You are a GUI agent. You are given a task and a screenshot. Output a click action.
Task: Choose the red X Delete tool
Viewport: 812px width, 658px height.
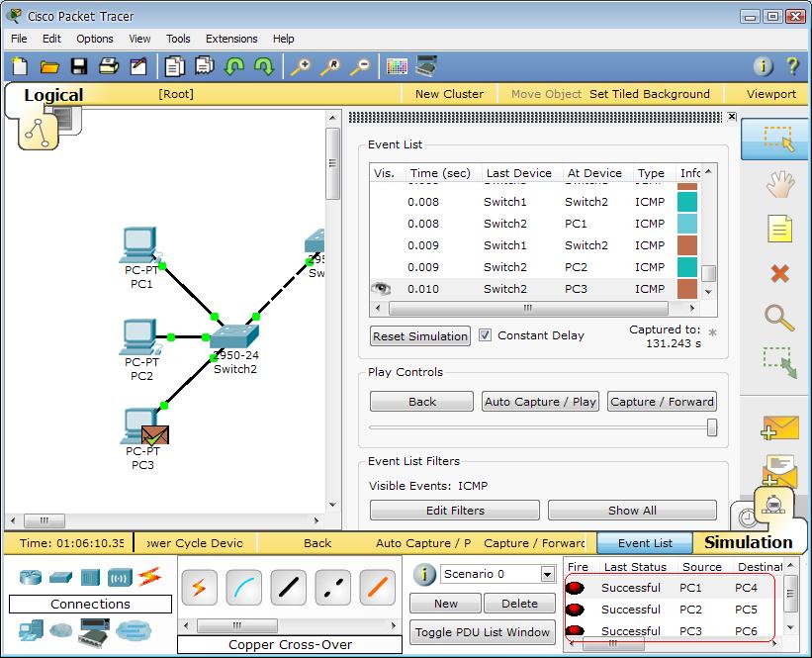(x=779, y=273)
